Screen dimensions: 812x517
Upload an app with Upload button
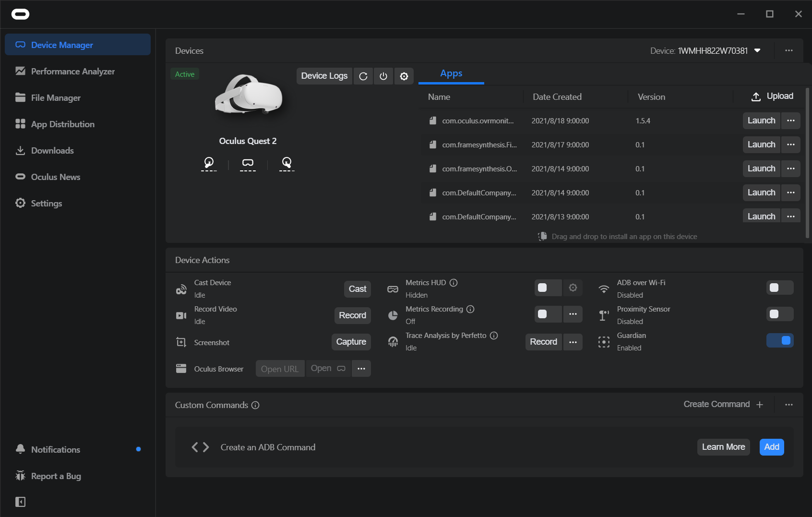pos(772,96)
